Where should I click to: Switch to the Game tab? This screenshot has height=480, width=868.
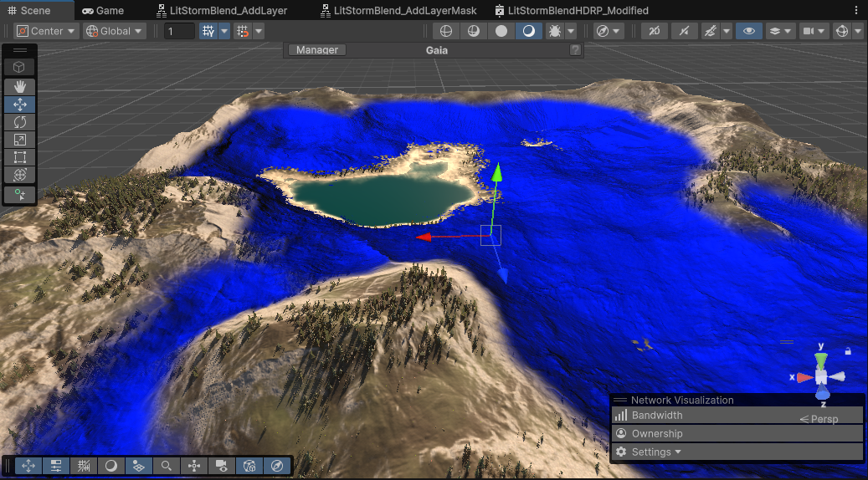click(103, 10)
